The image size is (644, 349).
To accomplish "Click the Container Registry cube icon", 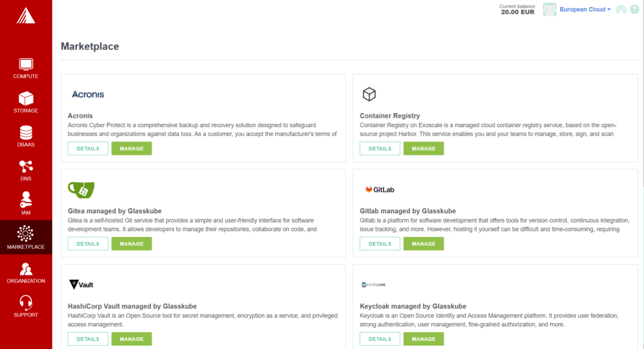I will tap(369, 94).
